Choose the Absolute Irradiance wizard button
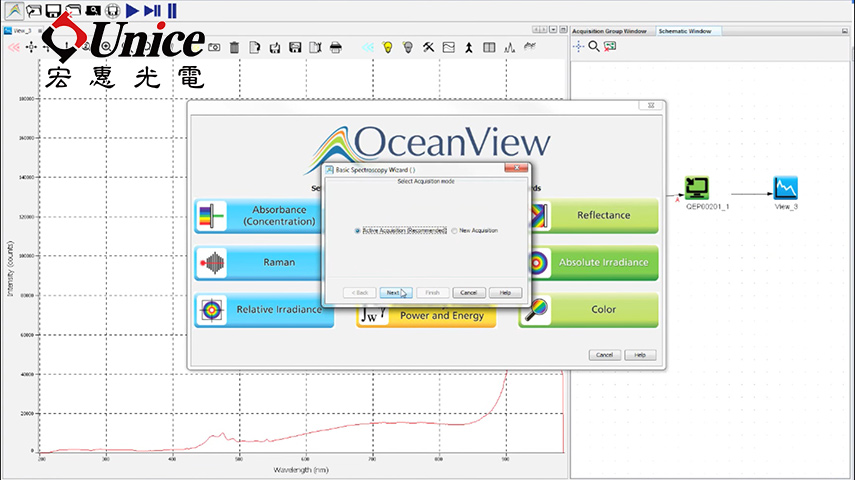Viewport: 855px width, 480px height. (x=594, y=263)
